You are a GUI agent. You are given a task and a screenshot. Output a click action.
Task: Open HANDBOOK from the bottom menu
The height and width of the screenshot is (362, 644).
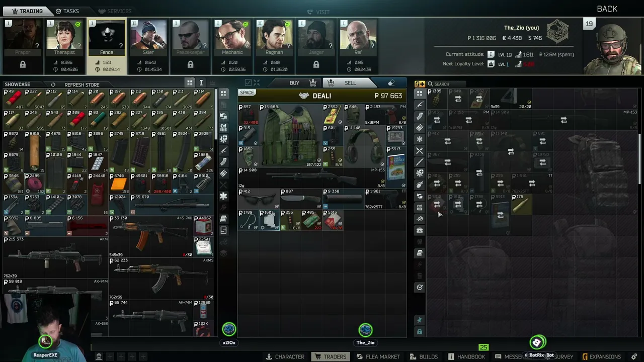[466, 356]
